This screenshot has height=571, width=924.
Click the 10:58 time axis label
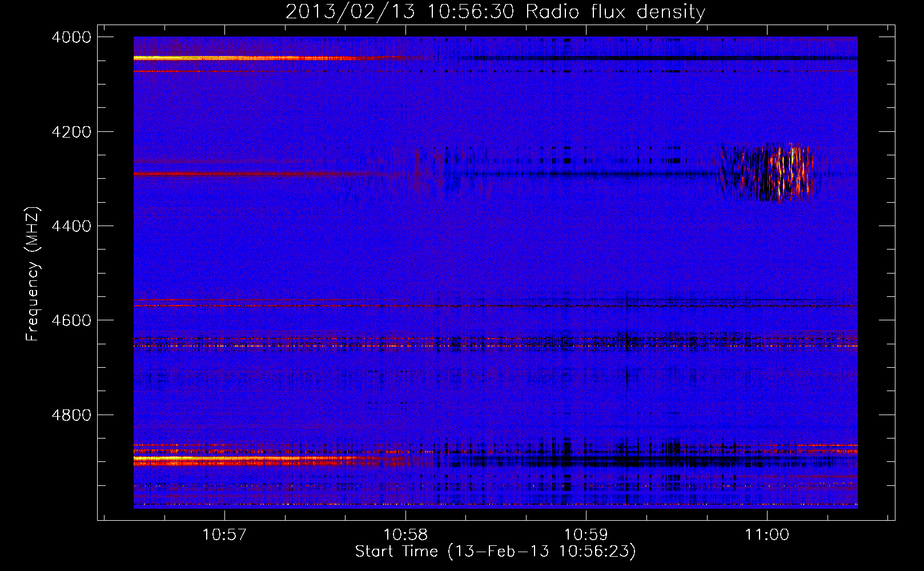point(405,534)
